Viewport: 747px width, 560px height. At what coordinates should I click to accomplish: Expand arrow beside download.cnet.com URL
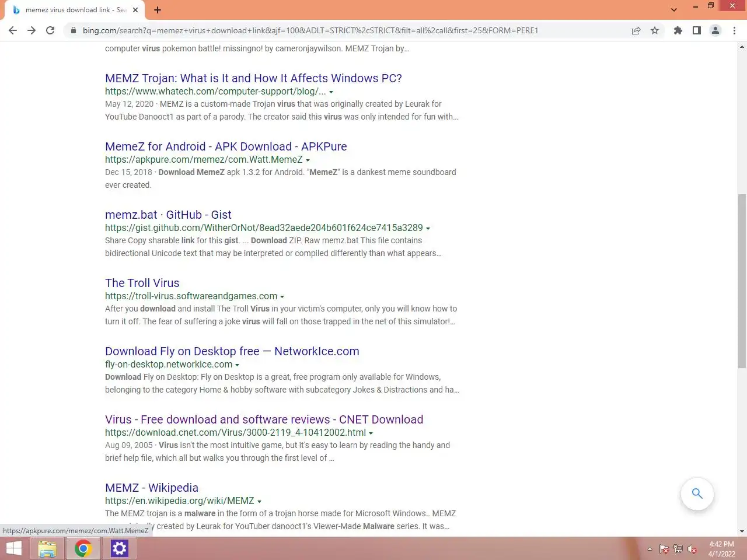371,433
